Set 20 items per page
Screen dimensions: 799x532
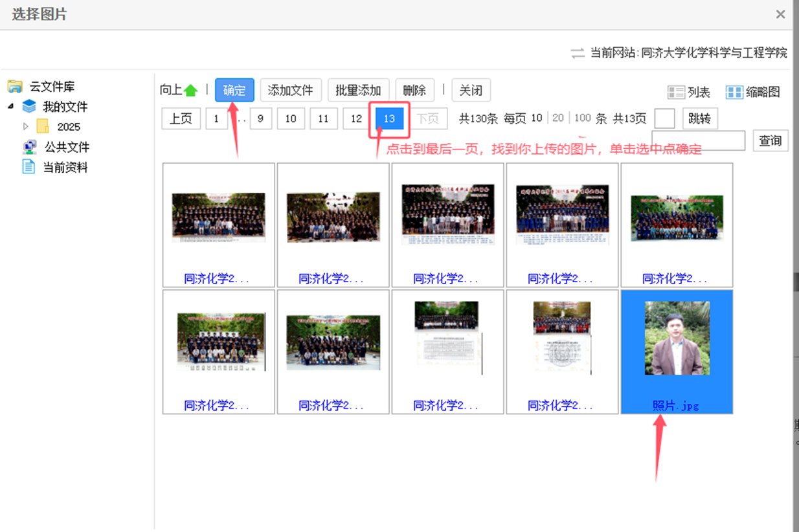[x=558, y=118]
